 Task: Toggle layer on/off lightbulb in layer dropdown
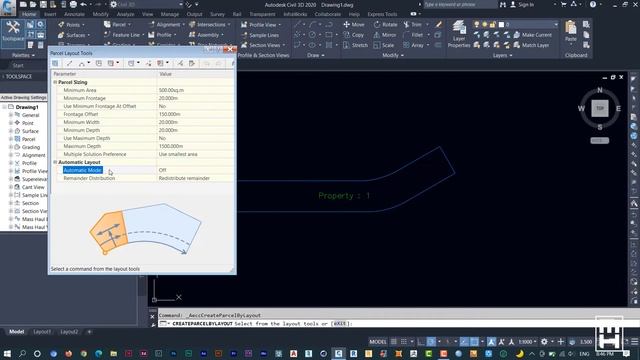pos(476,24)
